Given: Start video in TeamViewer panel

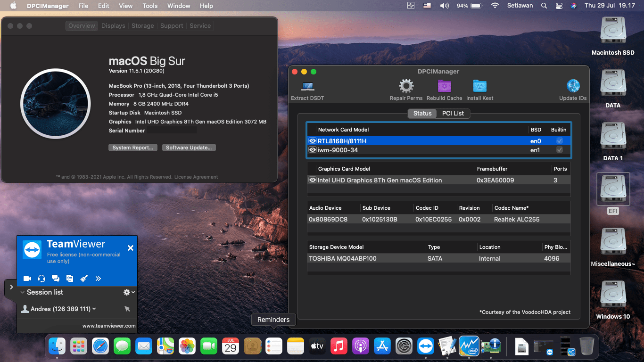Looking at the screenshot, I should point(27,279).
